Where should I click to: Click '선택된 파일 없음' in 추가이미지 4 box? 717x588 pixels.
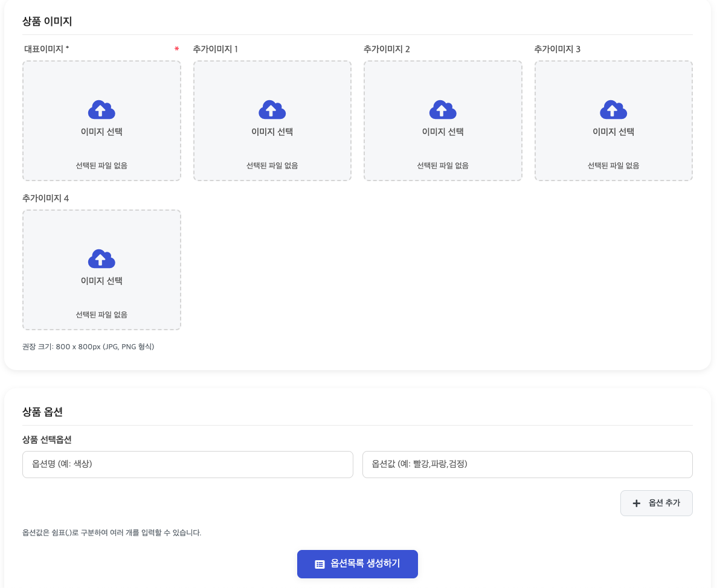click(101, 315)
